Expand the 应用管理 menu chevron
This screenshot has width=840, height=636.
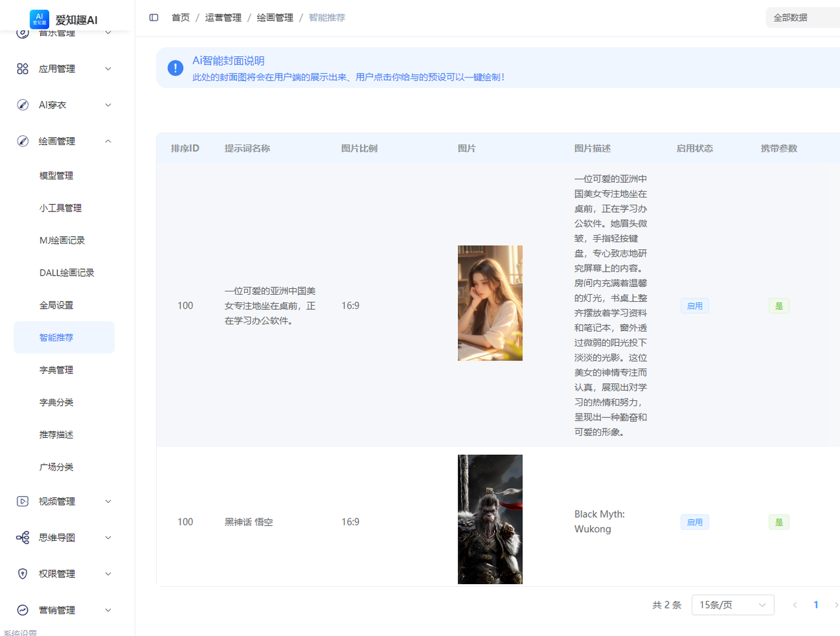(108, 69)
